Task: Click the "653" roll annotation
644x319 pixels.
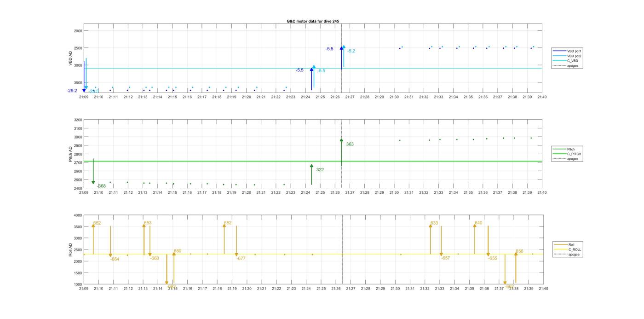Action: point(148,223)
